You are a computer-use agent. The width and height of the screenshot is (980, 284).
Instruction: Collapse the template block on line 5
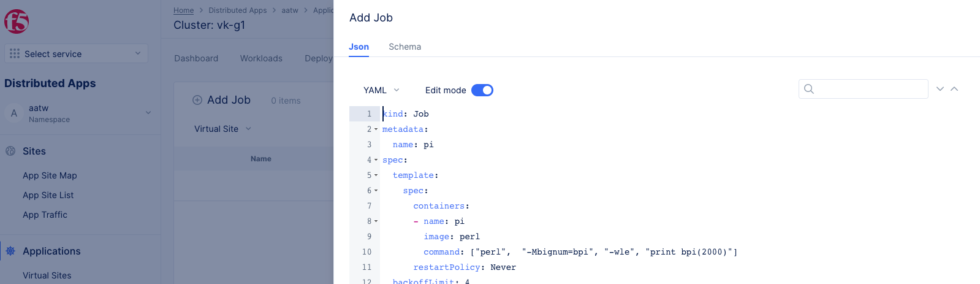(x=376, y=175)
